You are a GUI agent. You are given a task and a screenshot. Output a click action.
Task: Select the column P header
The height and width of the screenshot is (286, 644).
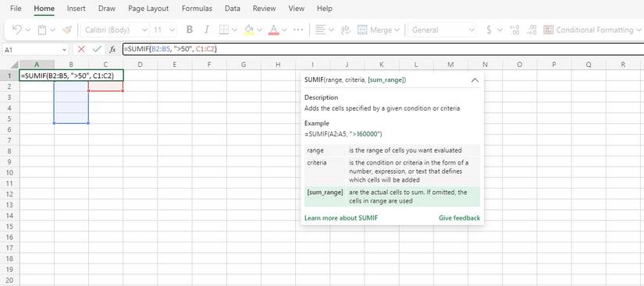point(554,65)
